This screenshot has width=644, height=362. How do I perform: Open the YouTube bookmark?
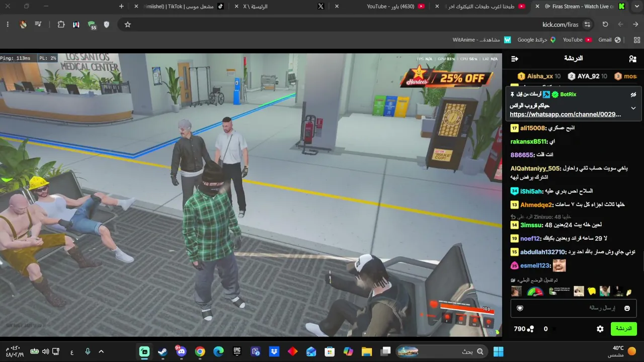(577, 40)
